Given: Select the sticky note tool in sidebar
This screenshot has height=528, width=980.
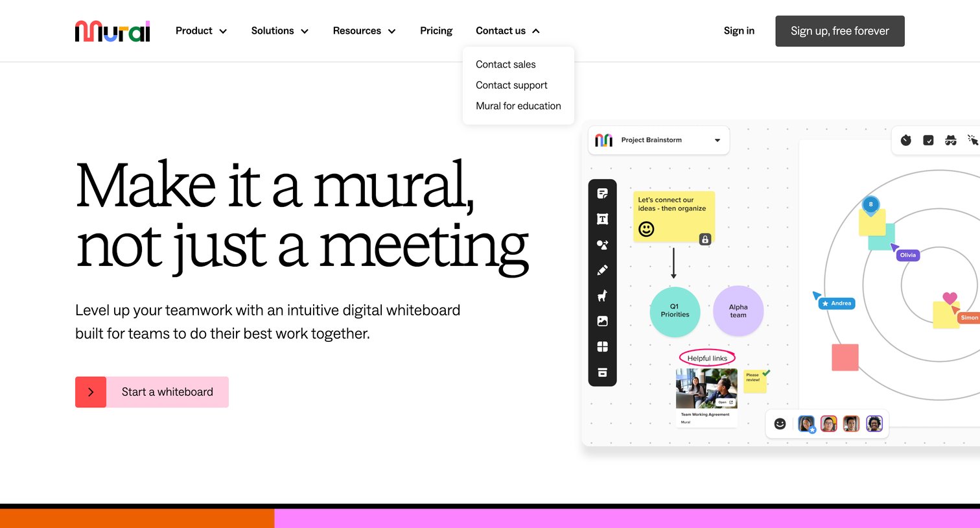Looking at the screenshot, I should [x=602, y=193].
